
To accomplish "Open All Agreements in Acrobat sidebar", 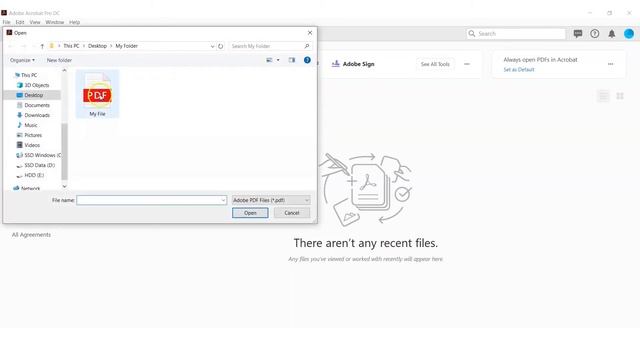I will (x=31, y=235).
